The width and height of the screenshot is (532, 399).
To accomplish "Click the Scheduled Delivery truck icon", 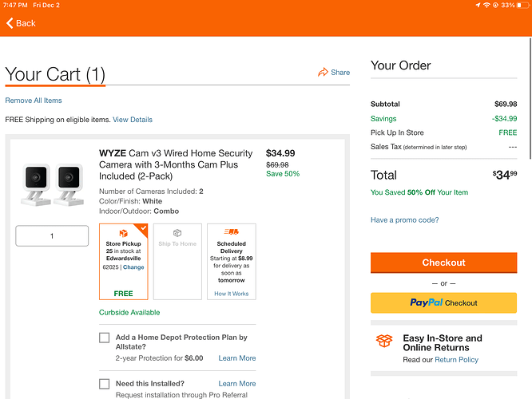I will [231, 232].
